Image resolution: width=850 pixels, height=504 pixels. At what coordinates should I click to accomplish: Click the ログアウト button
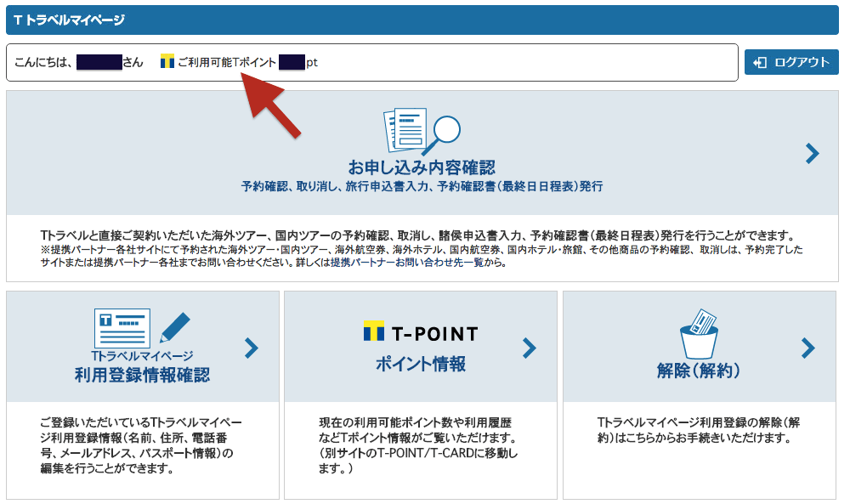(790, 62)
